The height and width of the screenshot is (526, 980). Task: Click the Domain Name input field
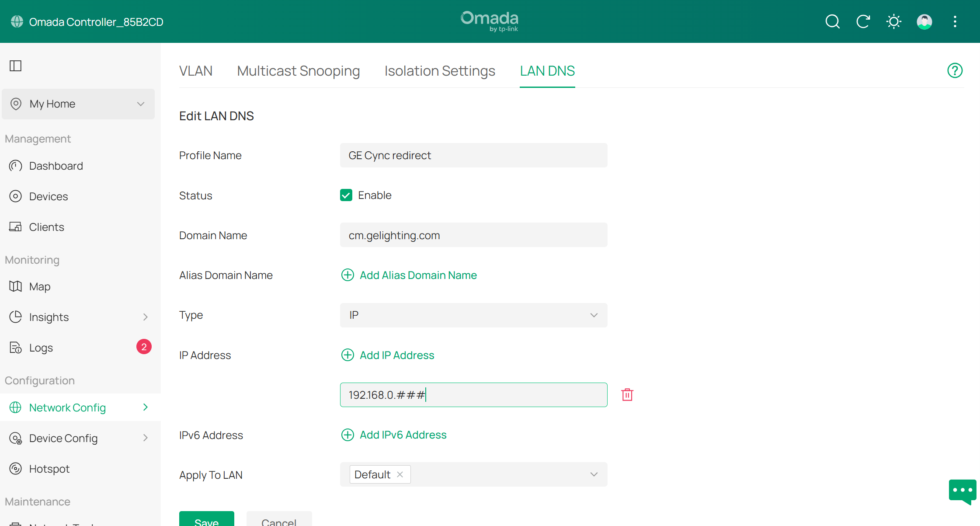(x=473, y=235)
